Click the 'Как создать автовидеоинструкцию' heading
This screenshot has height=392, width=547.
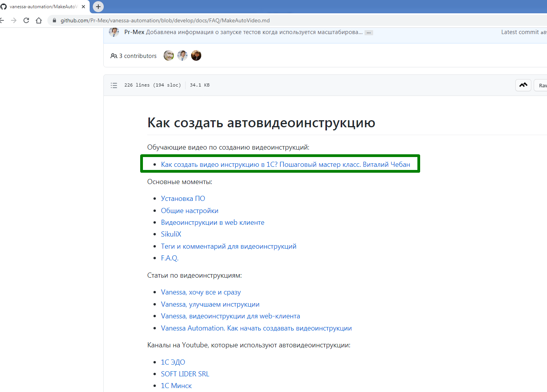click(261, 123)
